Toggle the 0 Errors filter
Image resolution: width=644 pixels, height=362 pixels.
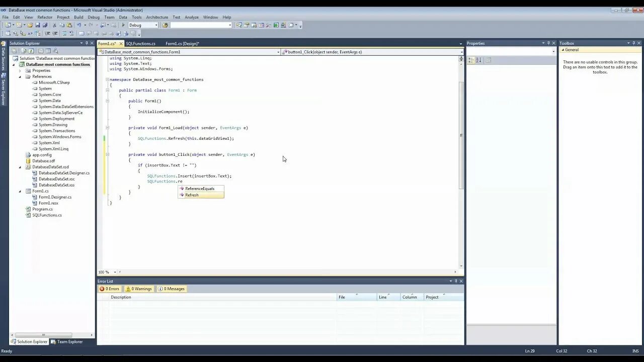tap(110, 289)
